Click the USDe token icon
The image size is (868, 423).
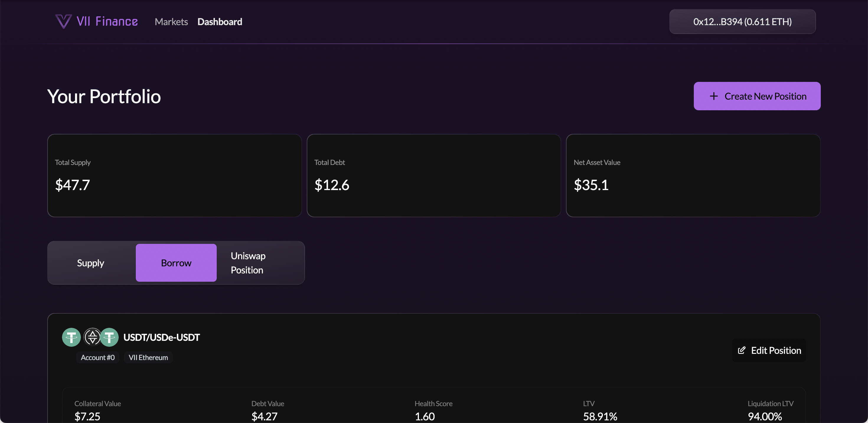[x=92, y=337]
